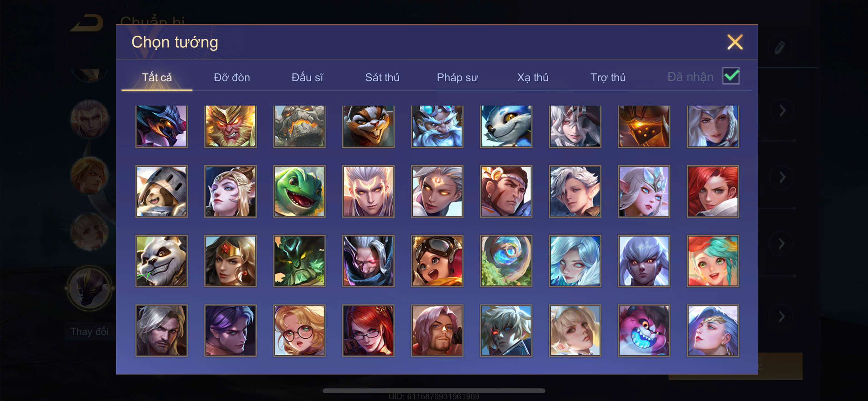This screenshot has width=868, height=401.
Task: Choose the pink monster with blue teeth
Action: click(x=644, y=331)
